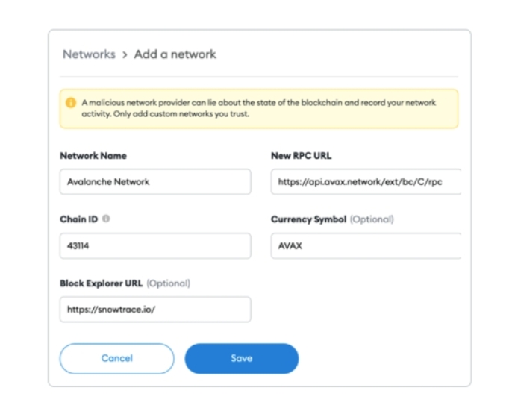Save the Avalanche network settings
Image resolution: width=515 pixels, height=420 pixels.
[242, 358]
